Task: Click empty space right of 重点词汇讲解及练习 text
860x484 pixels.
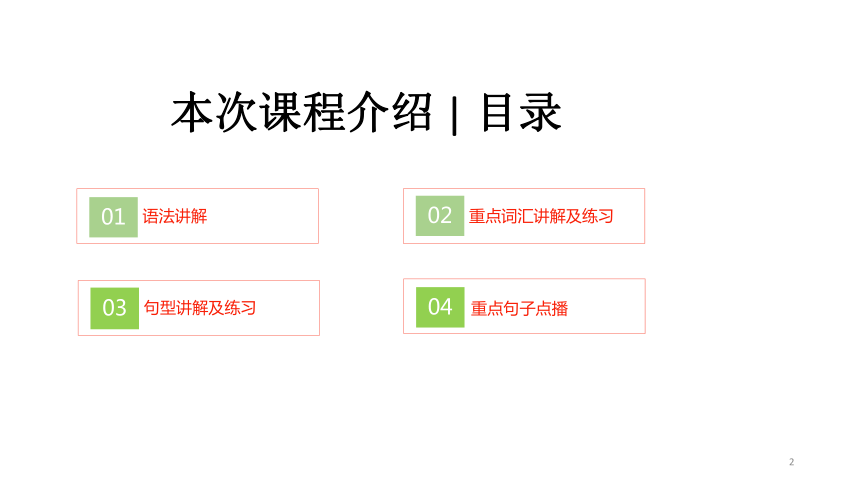Action: coord(629,216)
